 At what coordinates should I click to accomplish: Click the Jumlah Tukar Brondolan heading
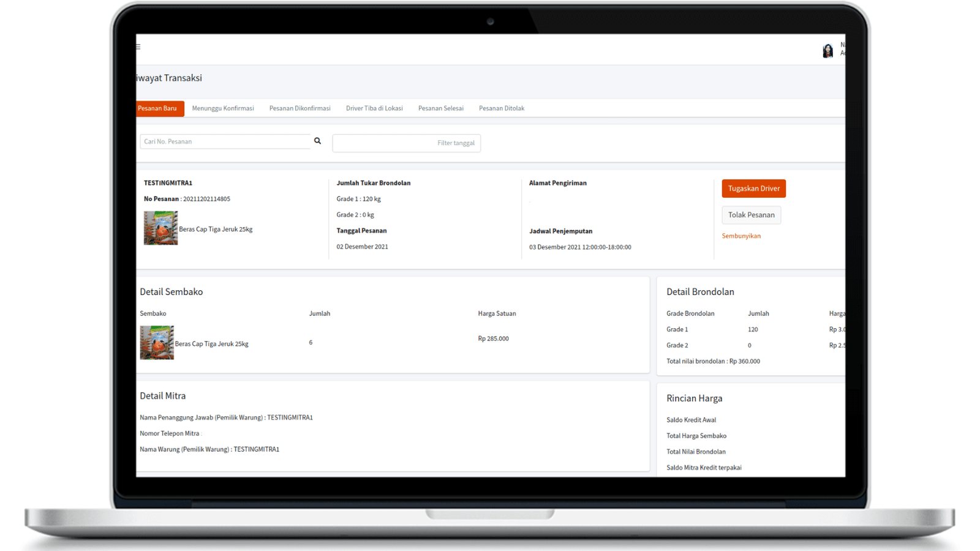coord(374,183)
